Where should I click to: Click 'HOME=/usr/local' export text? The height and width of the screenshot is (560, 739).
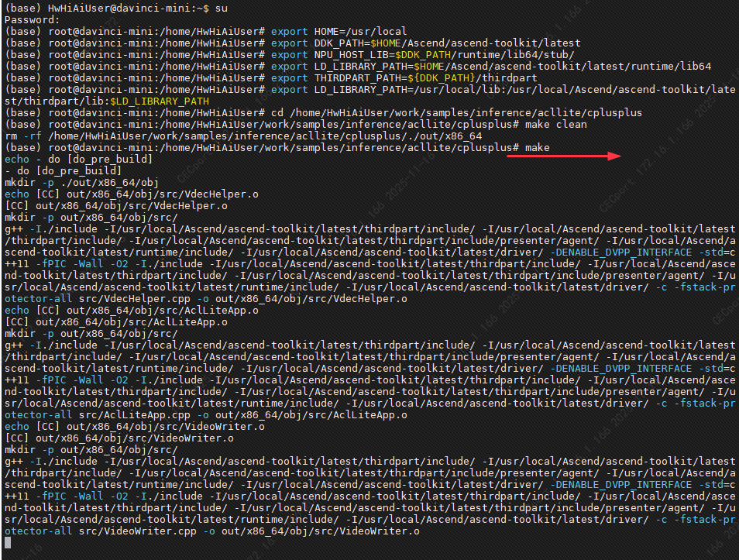360,32
